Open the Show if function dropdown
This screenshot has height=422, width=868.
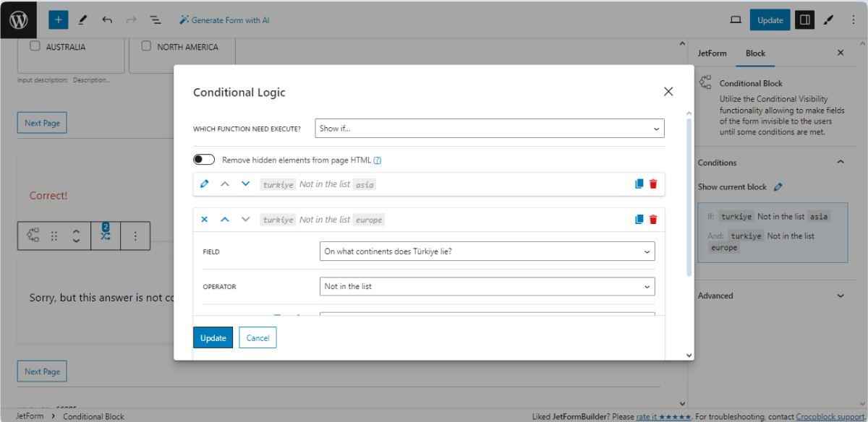click(x=488, y=128)
